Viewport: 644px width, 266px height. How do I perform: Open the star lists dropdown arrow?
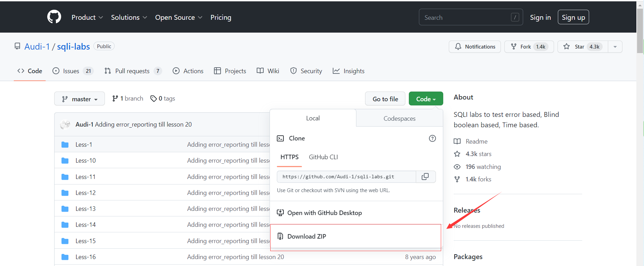point(615,46)
